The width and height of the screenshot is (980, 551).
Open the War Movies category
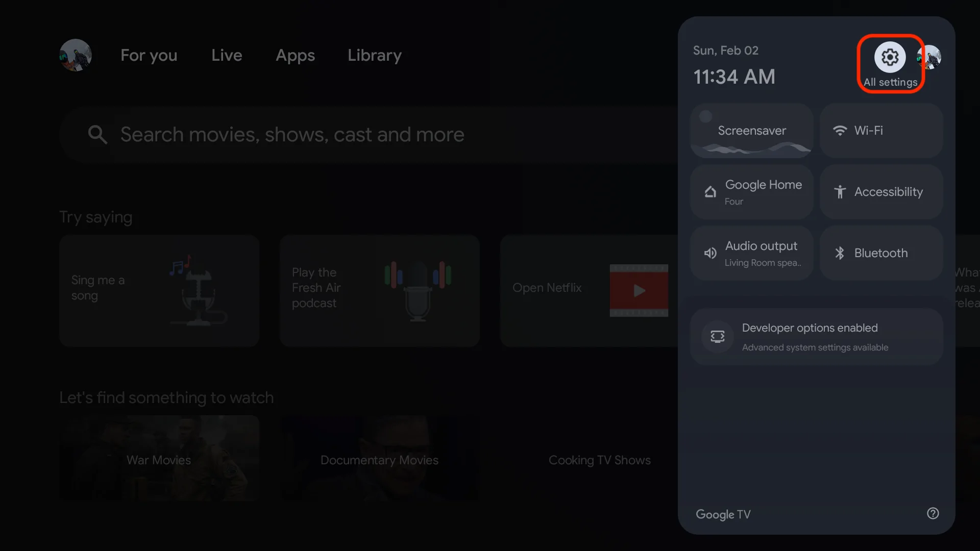159,458
